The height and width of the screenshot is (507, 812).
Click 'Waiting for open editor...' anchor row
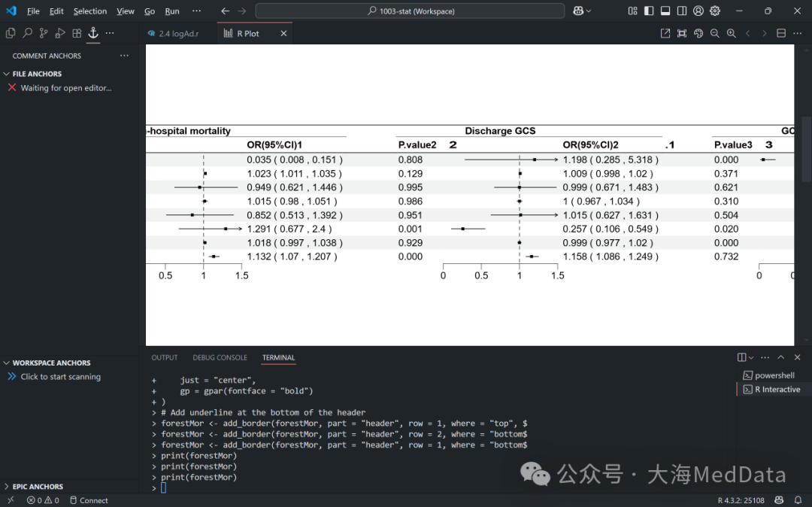[x=66, y=88]
